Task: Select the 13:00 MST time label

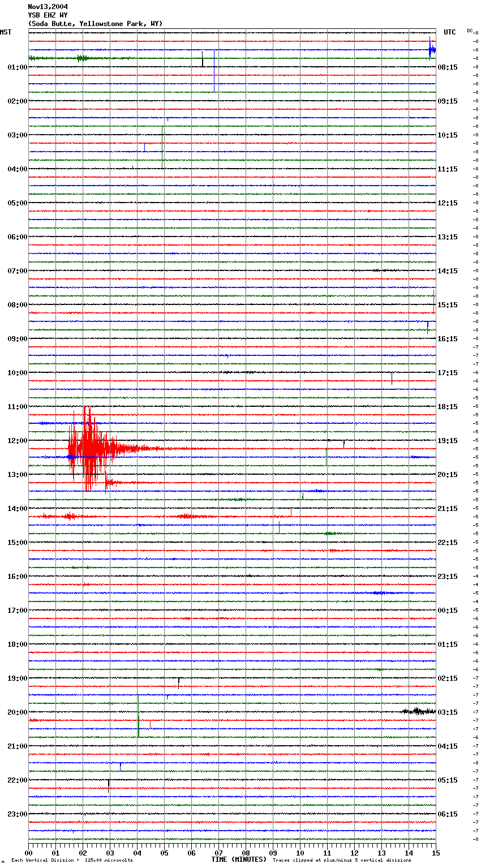Action: (x=18, y=475)
